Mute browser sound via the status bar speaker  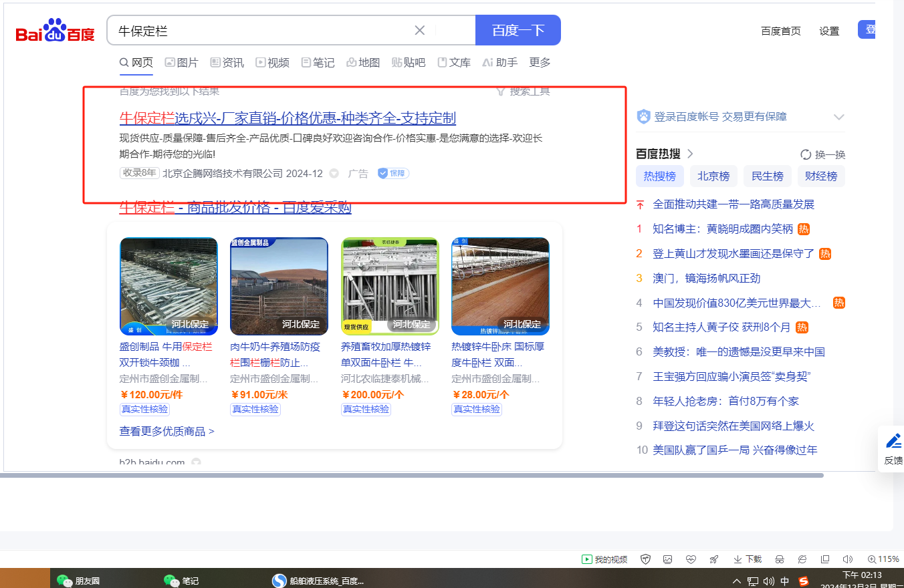pyautogui.click(x=848, y=559)
